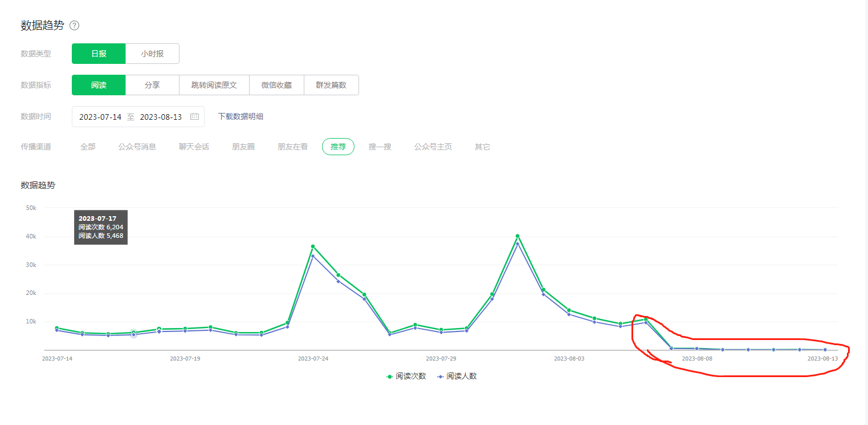868x425 pixels.
Task: Switch to 微信收藏 metric tab
Action: pos(276,85)
